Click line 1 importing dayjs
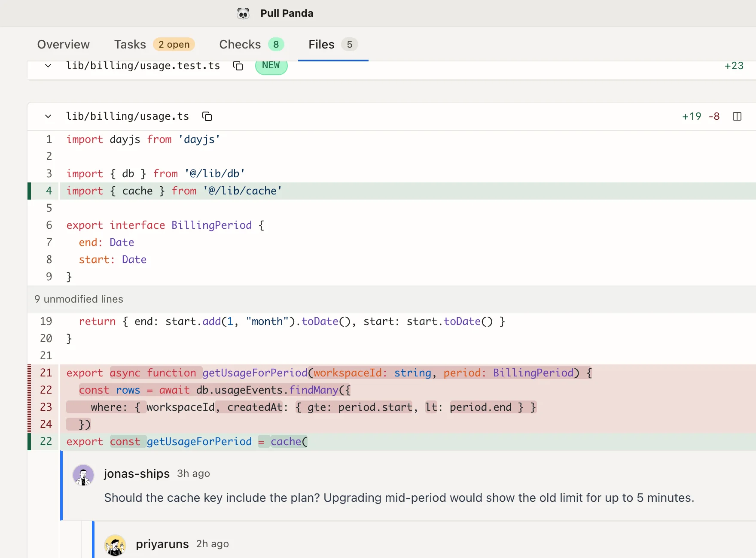 [392, 139]
